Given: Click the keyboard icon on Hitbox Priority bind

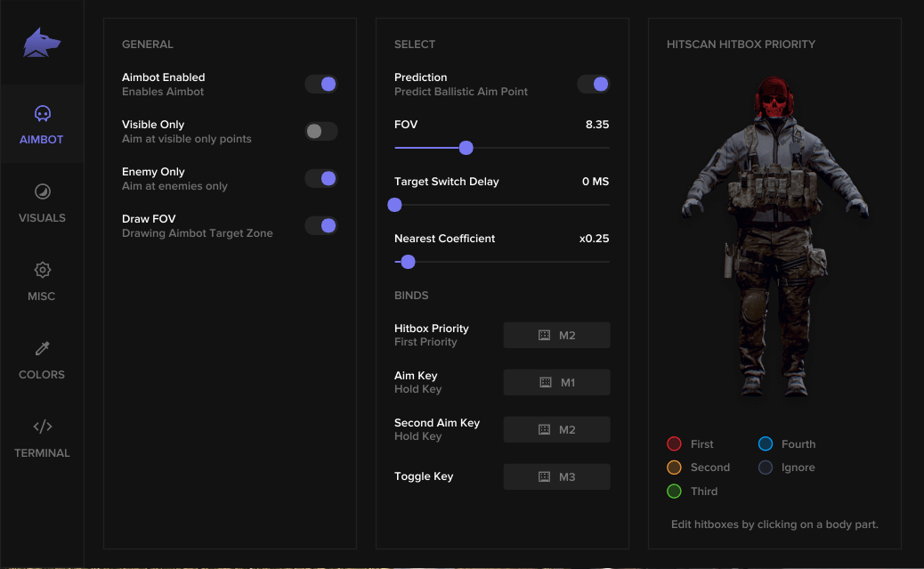Looking at the screenshot, I should click(544, 335).
